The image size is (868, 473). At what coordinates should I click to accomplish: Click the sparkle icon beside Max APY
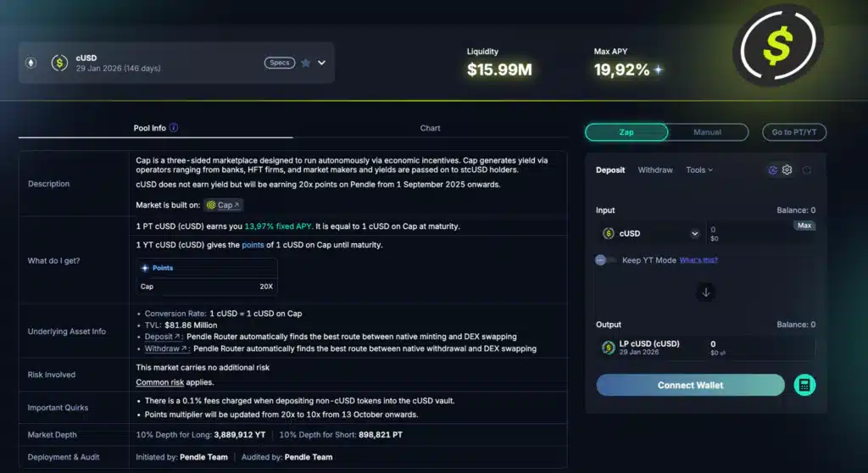pos(659,70)
